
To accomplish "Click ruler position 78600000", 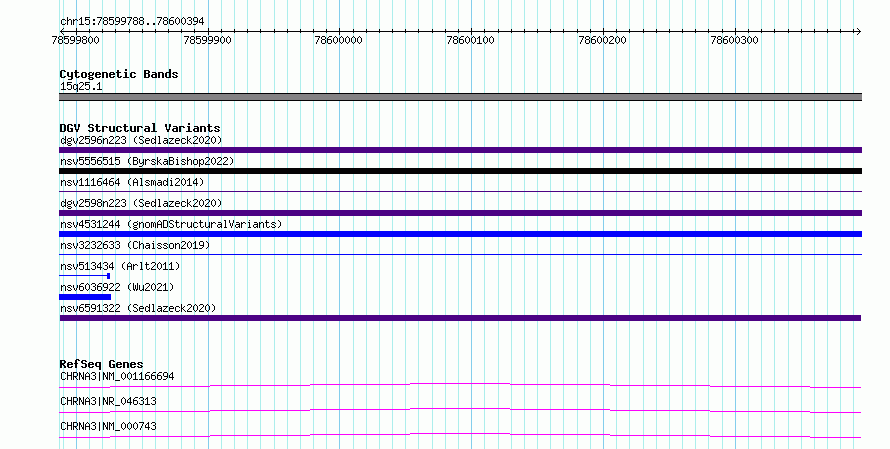I will 339,40.
